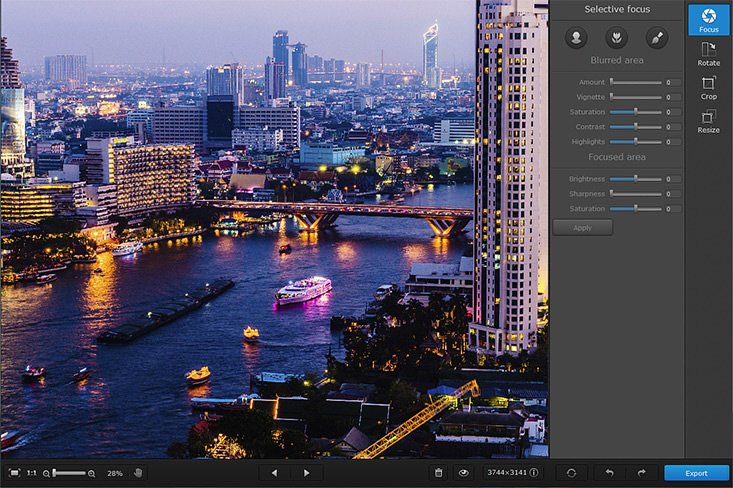Viewport: 733px width, 488px height.
Task: Select the macro flower focus mode icon
Action: (x=617, y=38)
